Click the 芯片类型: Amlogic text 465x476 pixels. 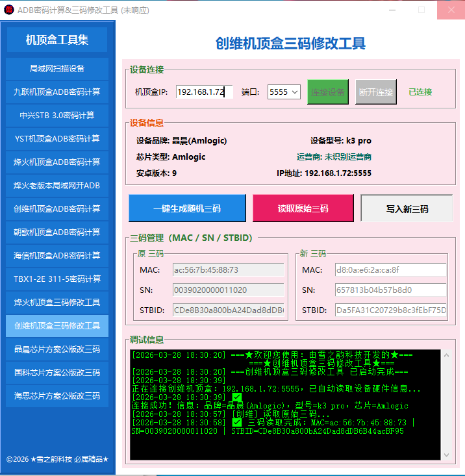(171, 157)
